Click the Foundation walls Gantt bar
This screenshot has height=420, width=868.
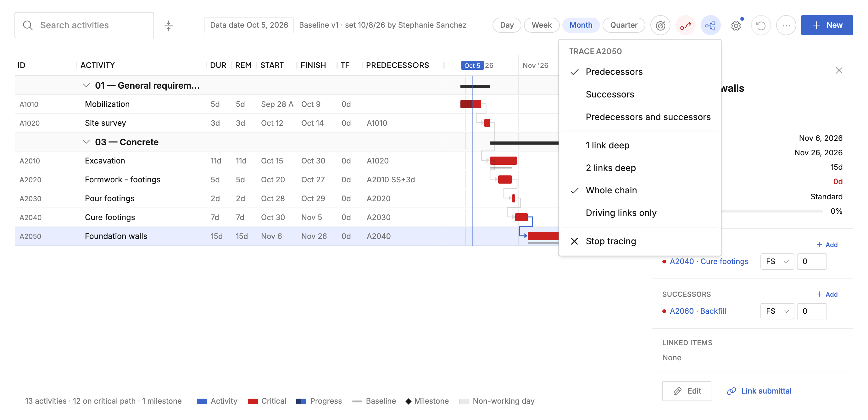543,236
